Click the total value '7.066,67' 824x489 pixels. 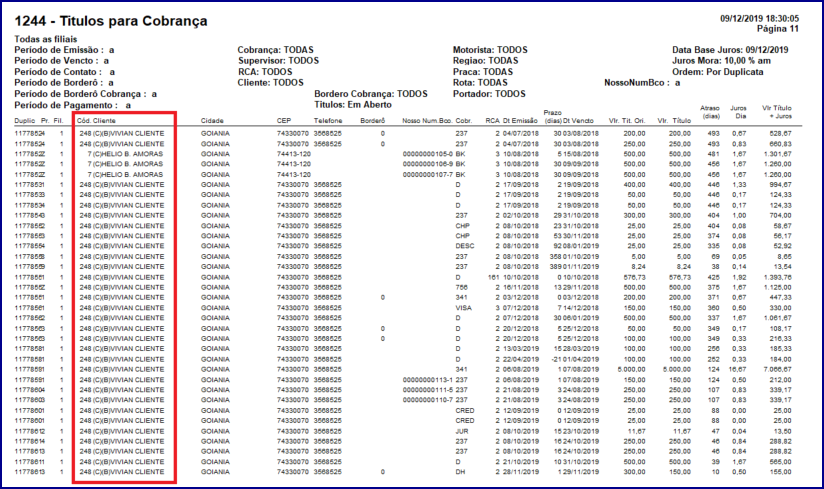tap(777, 370)
